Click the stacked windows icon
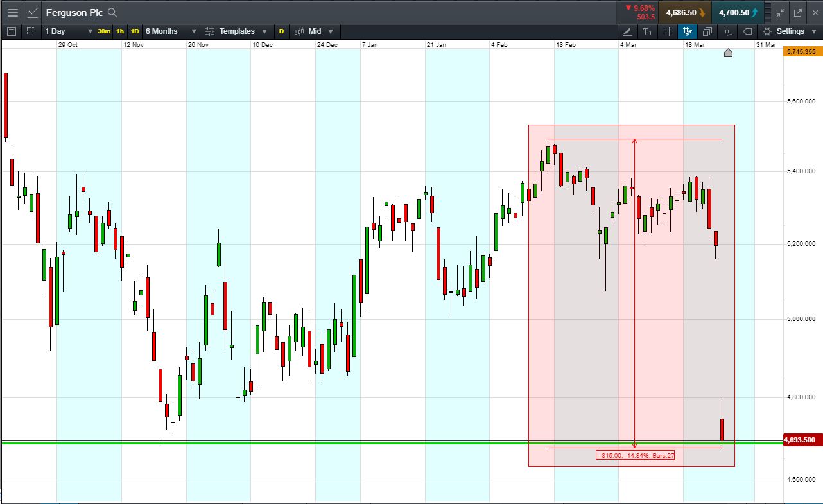The width and height of the screenshot is (823, 504). tap(707, 31)
